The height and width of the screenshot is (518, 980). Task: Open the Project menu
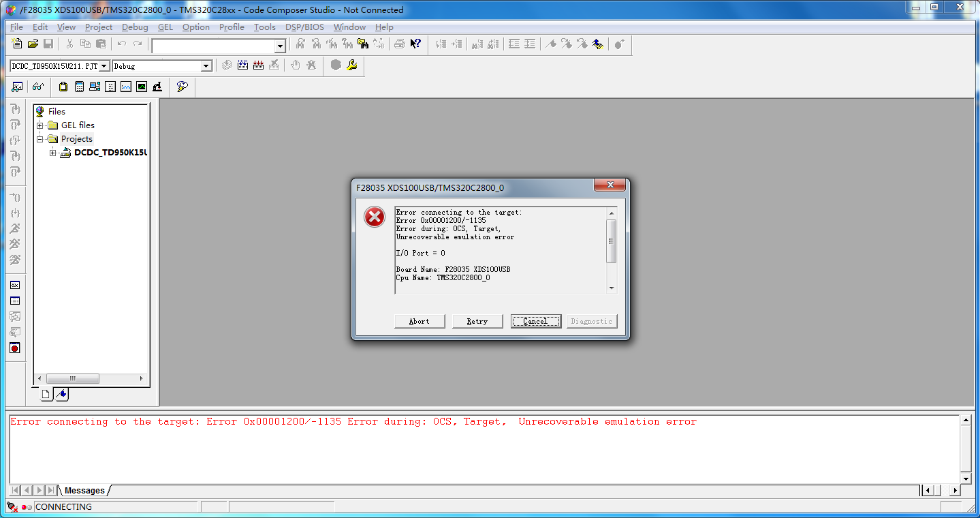99,27
